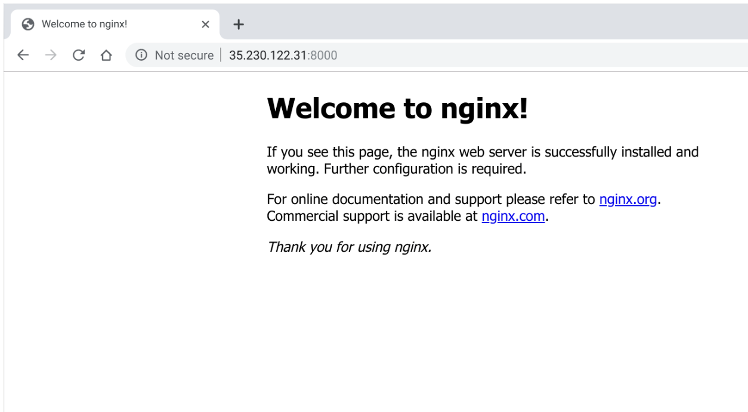This screenshot has width=748, height=412.
Task: Click the forward navigation arrow
Action: (51, 55)
